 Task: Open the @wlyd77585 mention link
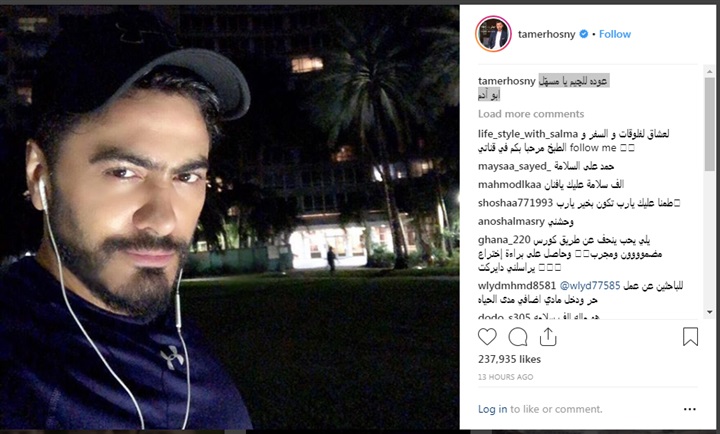590,286
